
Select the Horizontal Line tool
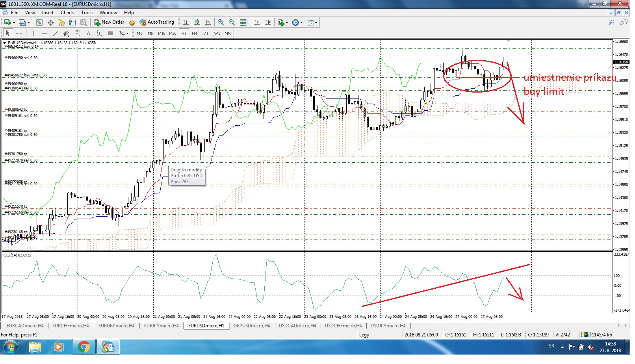click(x=44, y=33)
